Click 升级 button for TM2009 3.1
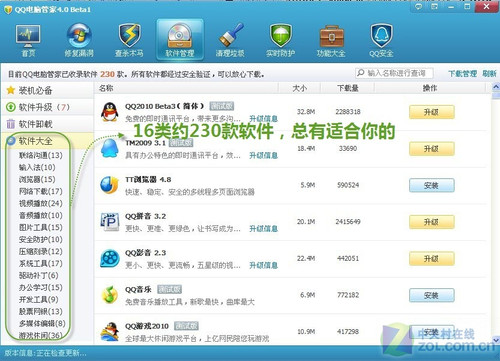Screen dimensions: 500x361 point(432,149)
